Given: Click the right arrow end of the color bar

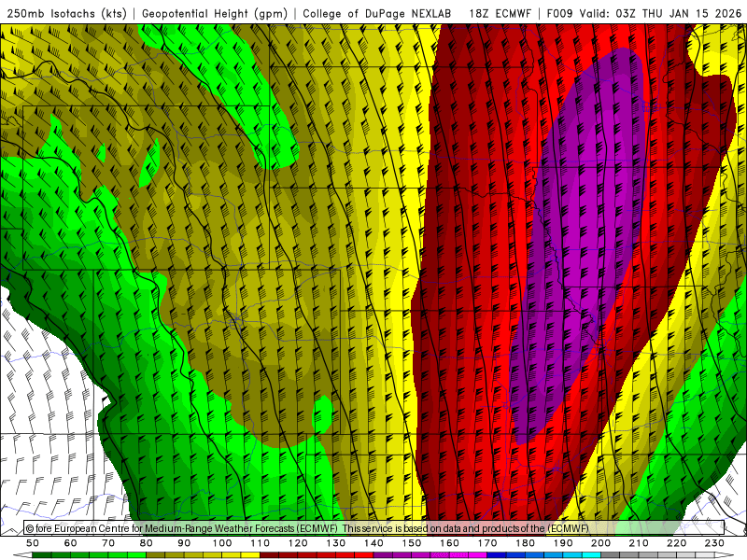Looking at the screenshot, I should click(x=725, y=555).
